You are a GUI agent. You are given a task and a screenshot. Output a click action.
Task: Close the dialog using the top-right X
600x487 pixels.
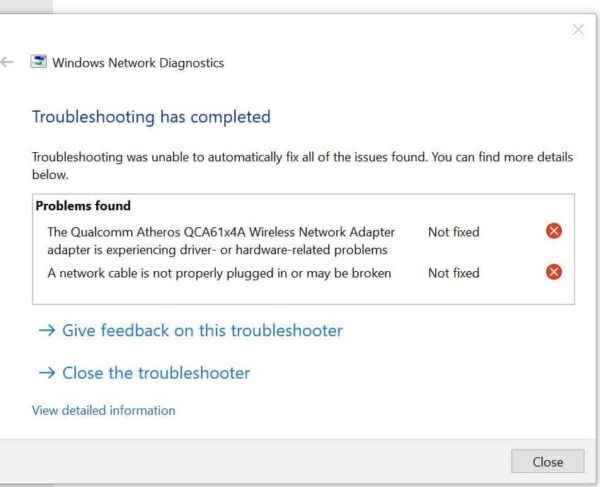(x=578, y=30)
